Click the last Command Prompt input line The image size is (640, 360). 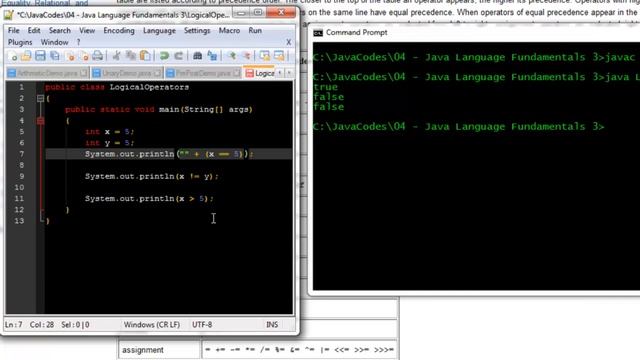click(x=458, y=127)
